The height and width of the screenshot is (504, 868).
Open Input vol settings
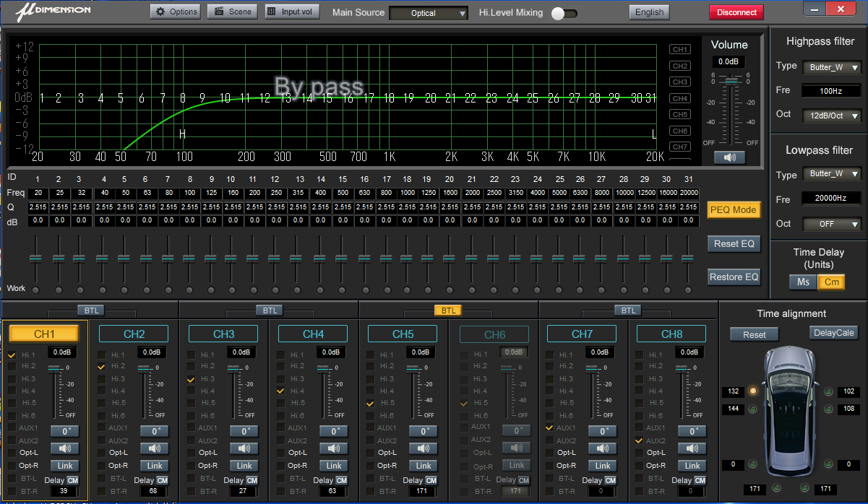pyautogui.click(x=292, y=12)
